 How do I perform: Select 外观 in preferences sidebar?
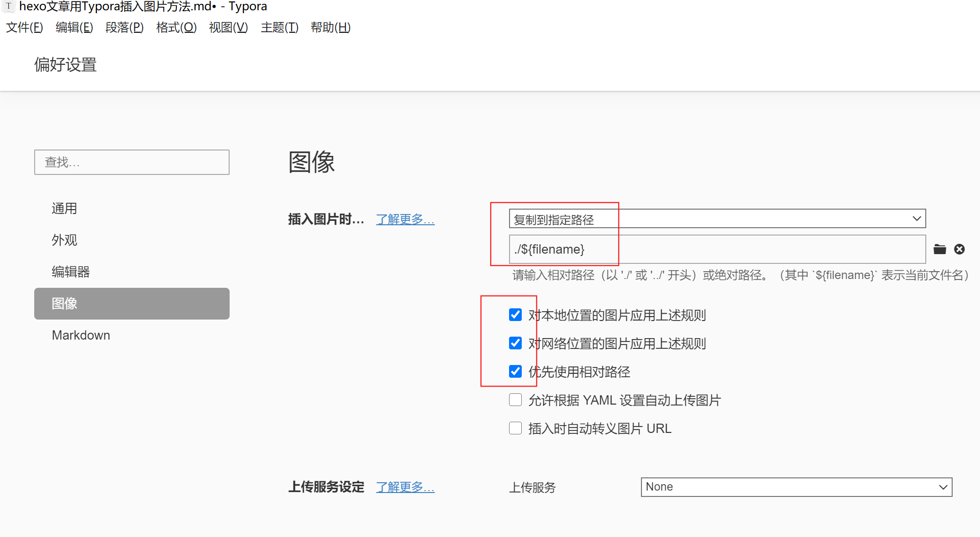pyautogui.click(x=132, y=240)
